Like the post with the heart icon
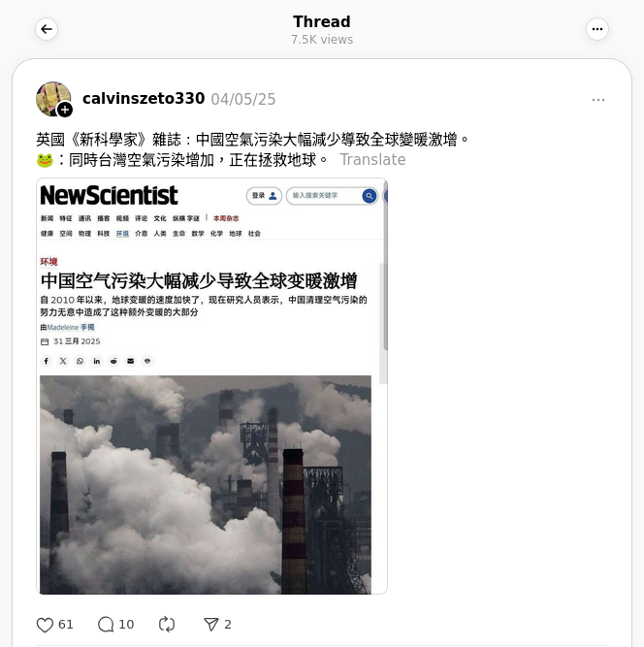644x647 pixels. coord(45,625)
